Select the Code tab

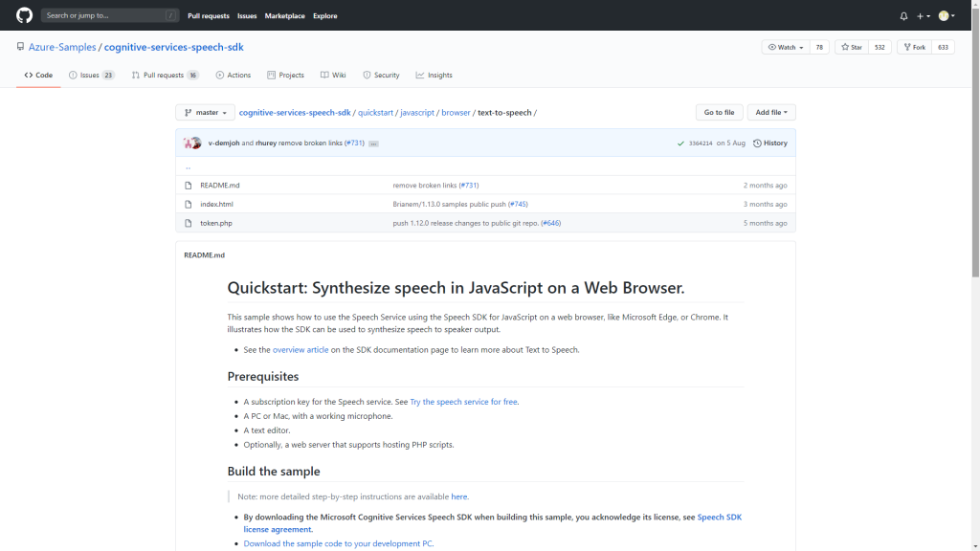point(38,75)
